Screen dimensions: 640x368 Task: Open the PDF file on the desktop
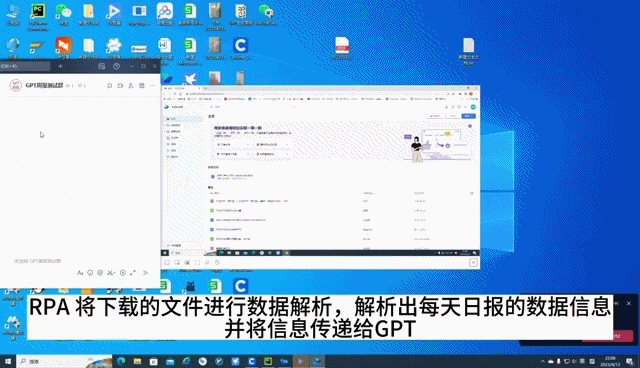pos(342,48)
